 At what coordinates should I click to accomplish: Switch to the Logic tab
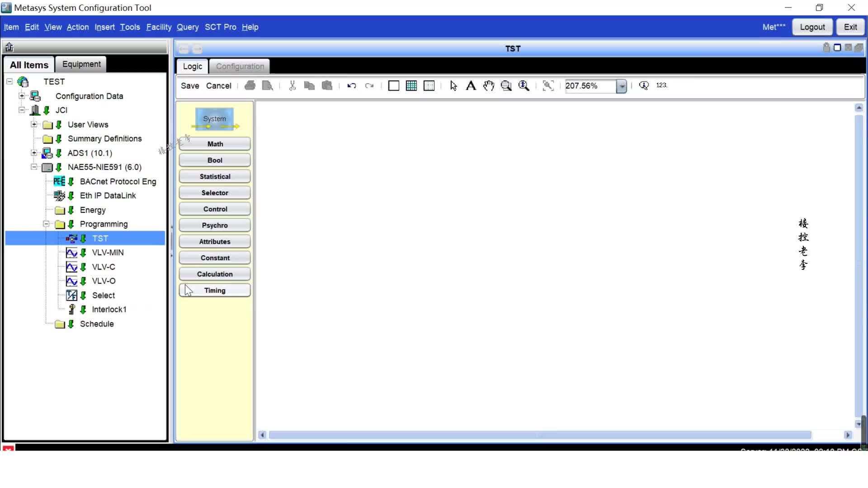[x=193, y=66]
